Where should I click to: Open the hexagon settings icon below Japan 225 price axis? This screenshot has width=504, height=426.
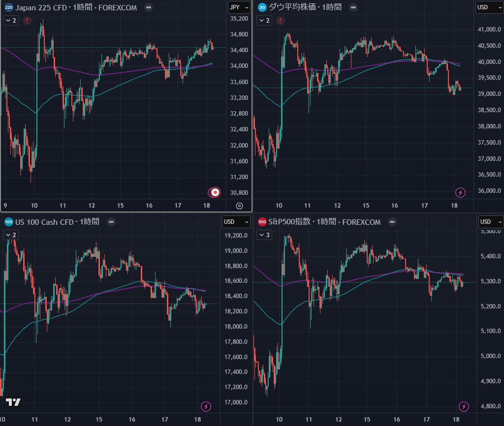240,206
